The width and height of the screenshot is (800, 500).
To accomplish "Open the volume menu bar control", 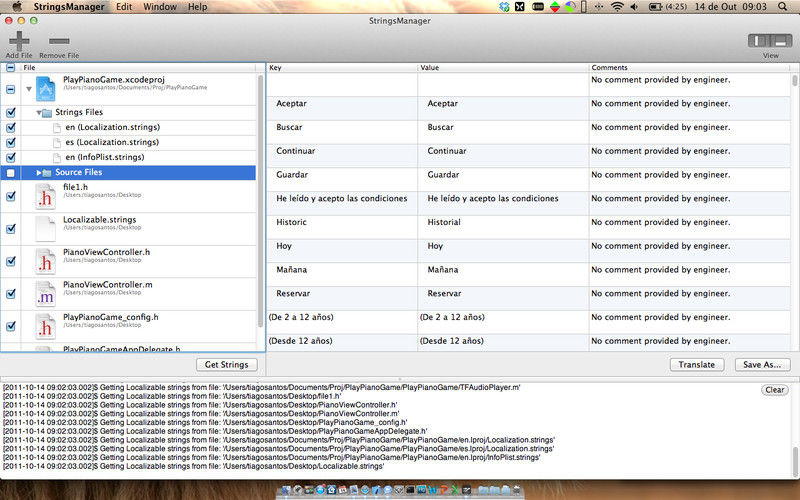I will [634, 7].
